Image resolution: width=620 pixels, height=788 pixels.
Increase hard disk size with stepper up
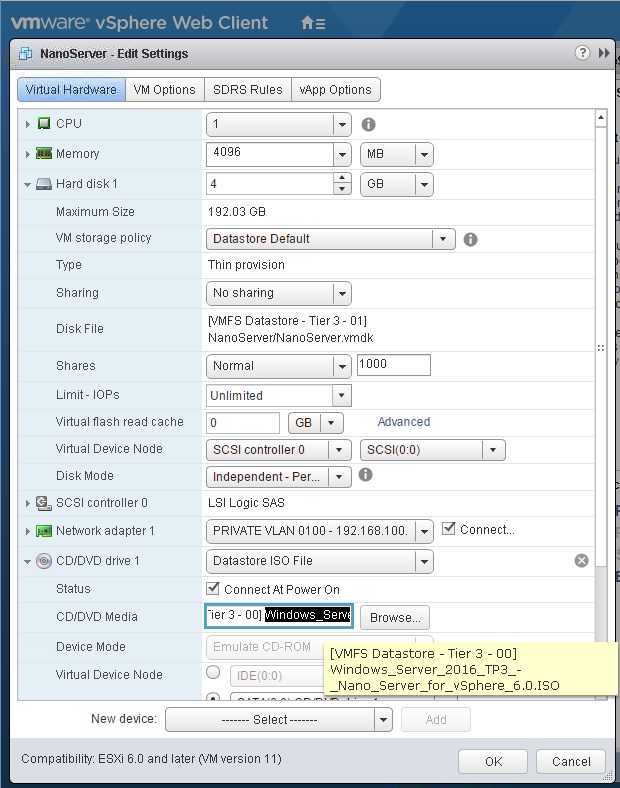click(x=342, y=178)
